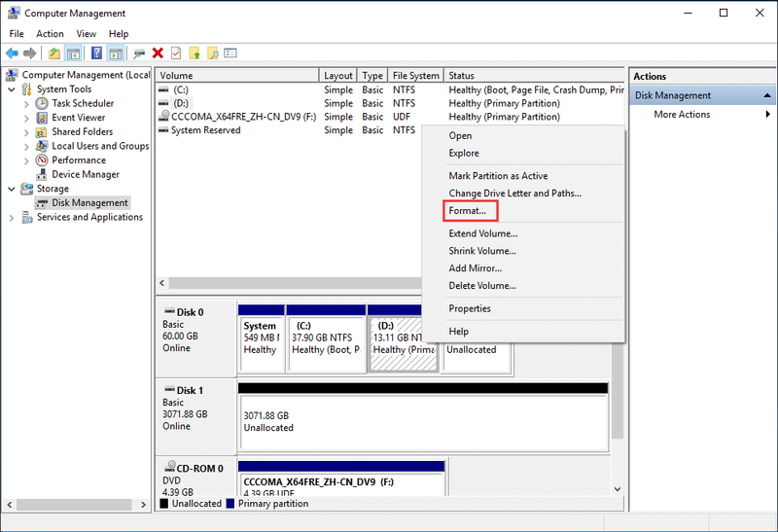Click the Storage node icon
Screen dimensions: 778x532
coord(27,189)
